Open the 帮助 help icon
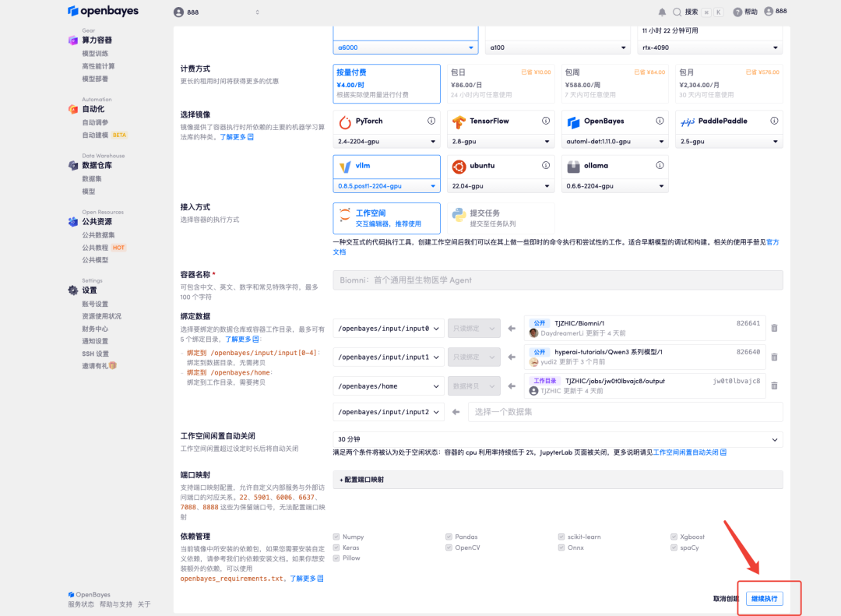841x616 pixels. coord(738,12)
